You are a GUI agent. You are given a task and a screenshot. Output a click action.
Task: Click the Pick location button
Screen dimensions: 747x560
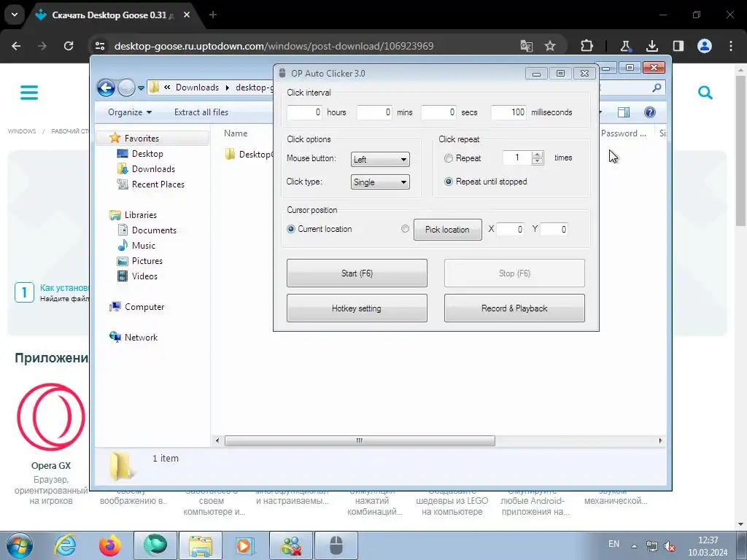(447, 230)
